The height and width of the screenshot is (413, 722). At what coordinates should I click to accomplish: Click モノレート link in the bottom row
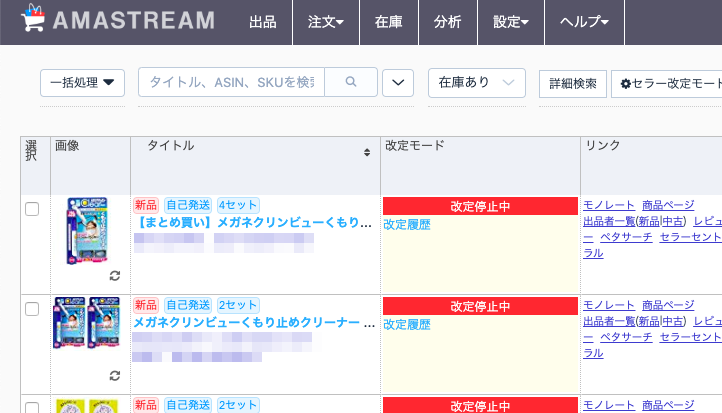[x=609, y=405]
